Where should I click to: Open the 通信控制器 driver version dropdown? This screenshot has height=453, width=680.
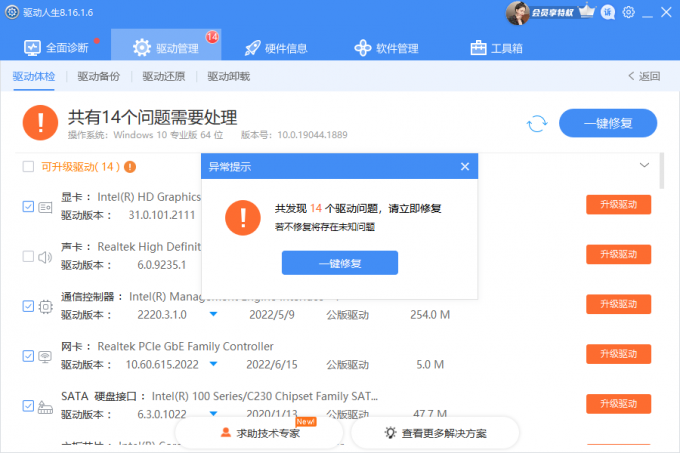pyautogui.click(x=213, y=314)
